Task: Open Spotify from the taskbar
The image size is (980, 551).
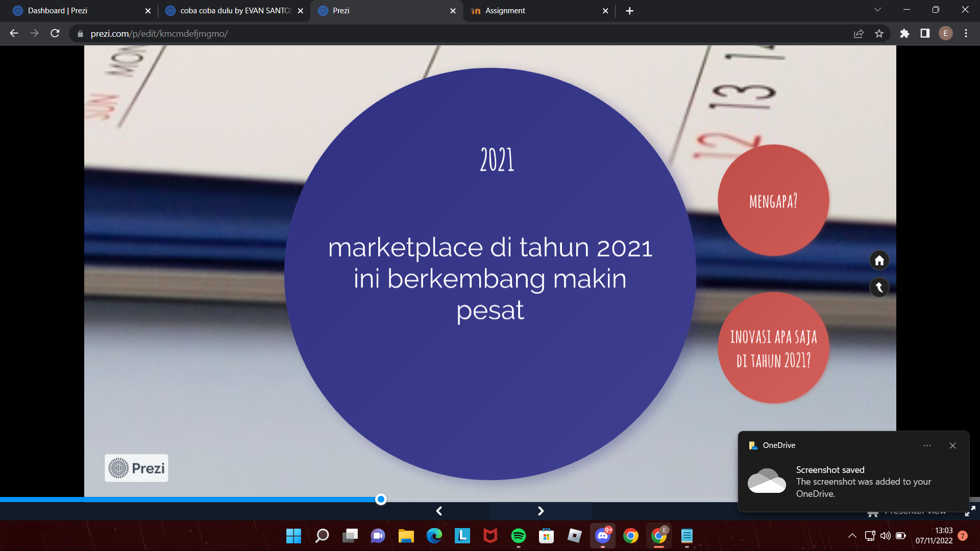Action: coord(518,536)
